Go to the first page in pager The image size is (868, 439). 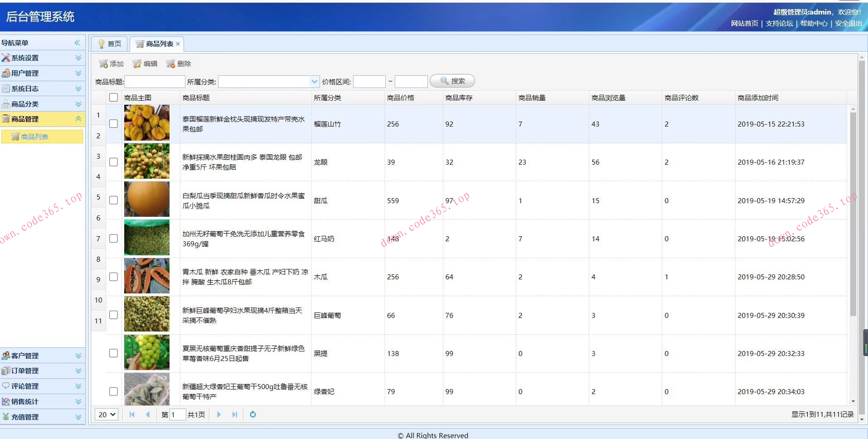tap(132, 415)
